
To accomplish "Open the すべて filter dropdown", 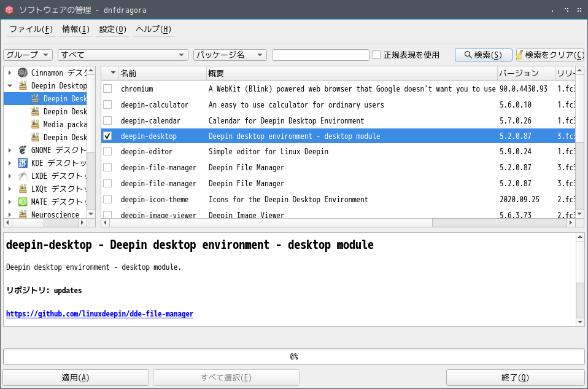I will [123, 55].
